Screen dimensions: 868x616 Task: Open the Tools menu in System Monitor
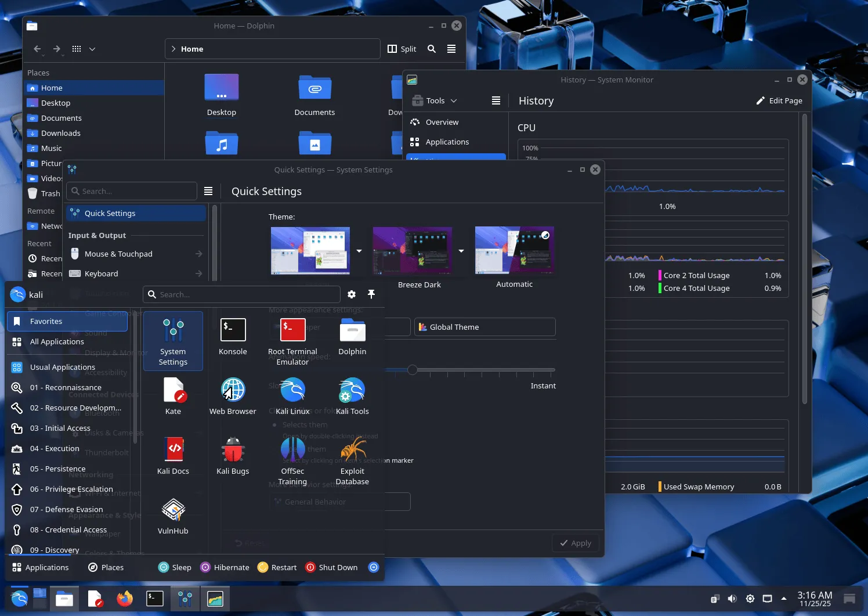434,100
